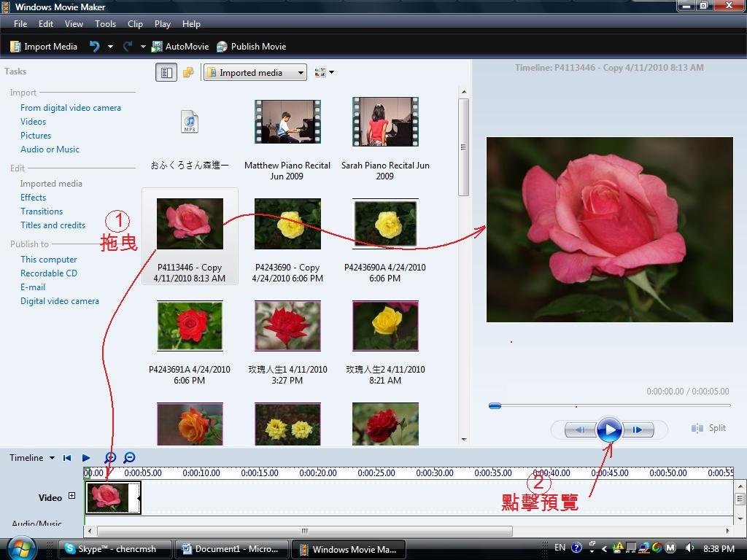This screenshot has width=747, height=560.
Task: Click the taskbar clock 8:38 PM
Action: point(719,548)
